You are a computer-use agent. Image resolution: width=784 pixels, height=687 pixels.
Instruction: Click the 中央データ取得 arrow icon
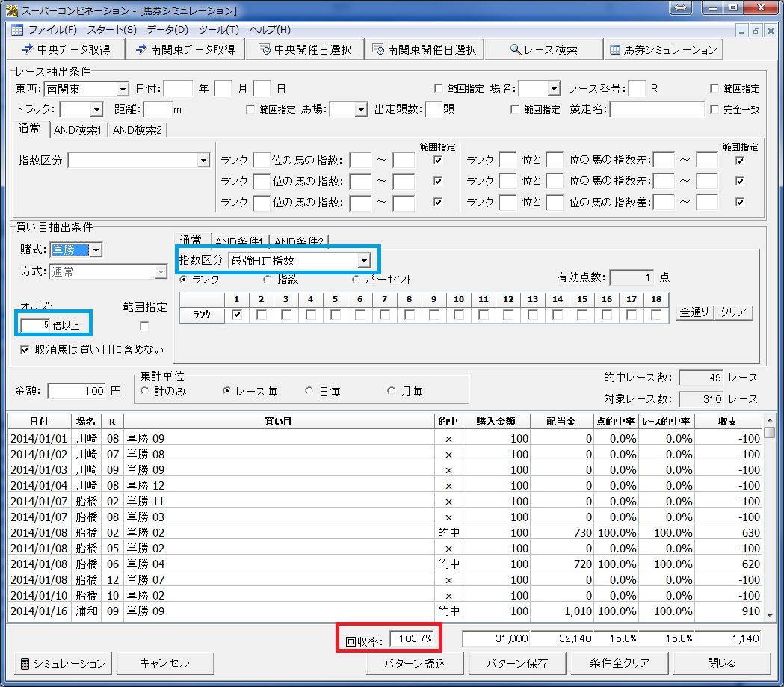[x=27, y=49]
